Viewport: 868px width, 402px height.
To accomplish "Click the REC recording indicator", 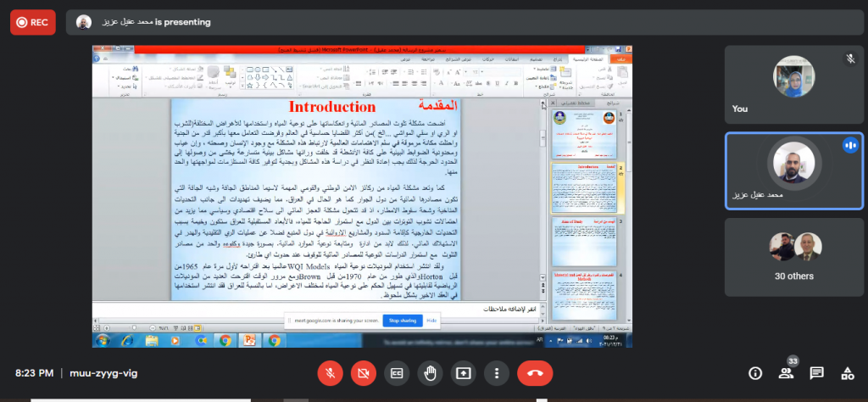I will coord(33,23).
